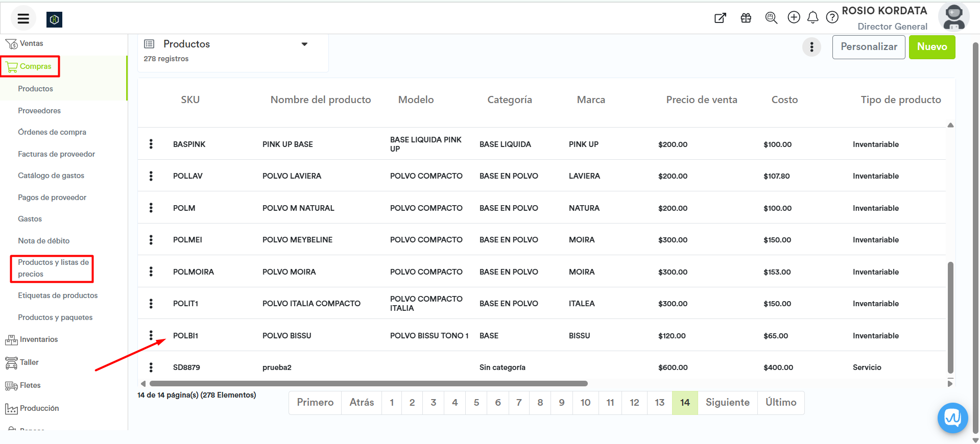Go to page 13 in pagination
The width and height of the screenshot is (980, 444).
[x=659, y=403]
